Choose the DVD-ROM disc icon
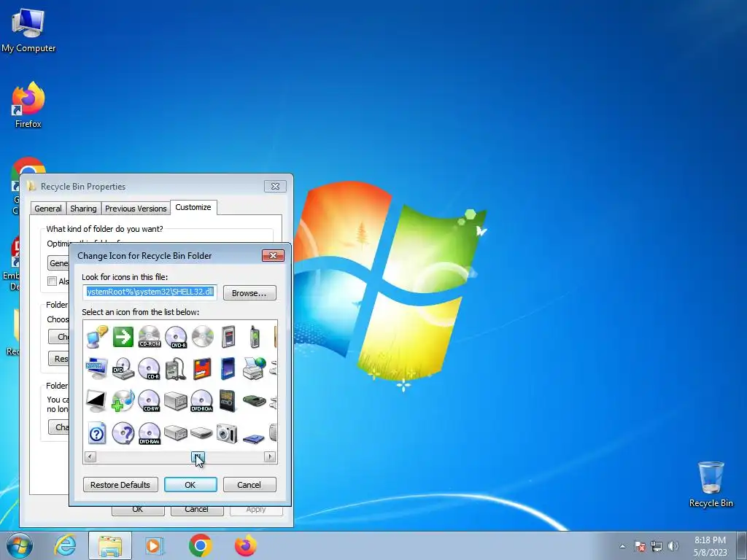 click(201, 401)
